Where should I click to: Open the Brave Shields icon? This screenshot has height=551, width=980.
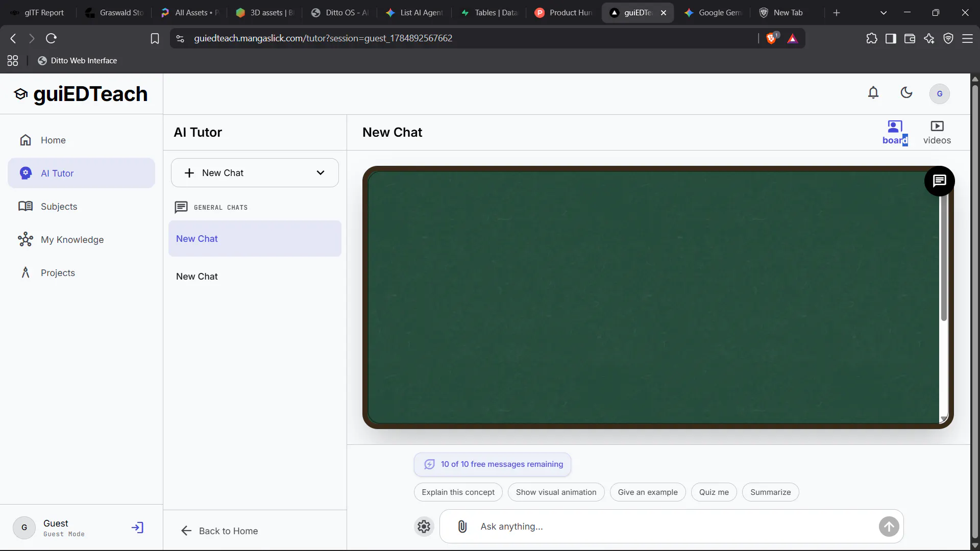click(772, 38)
